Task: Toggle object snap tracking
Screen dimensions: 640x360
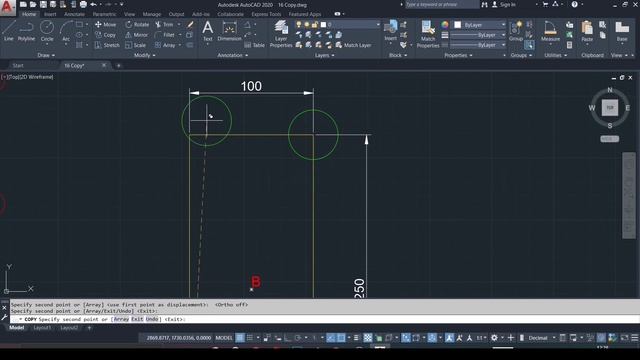Action: tap(331, 338)
